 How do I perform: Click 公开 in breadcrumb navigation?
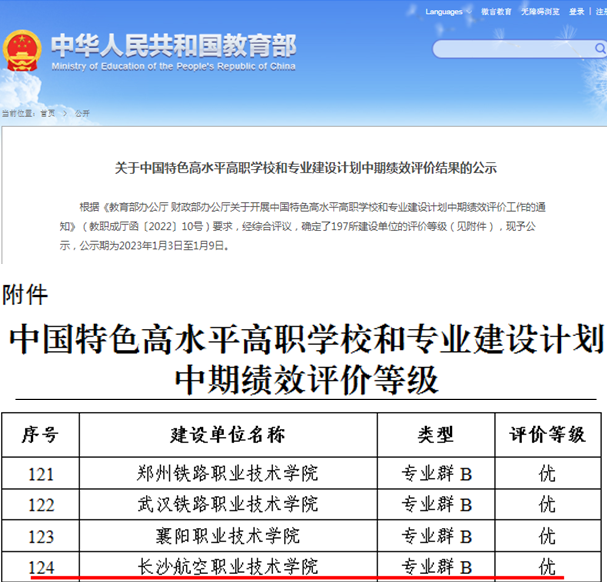click(82, 114)
